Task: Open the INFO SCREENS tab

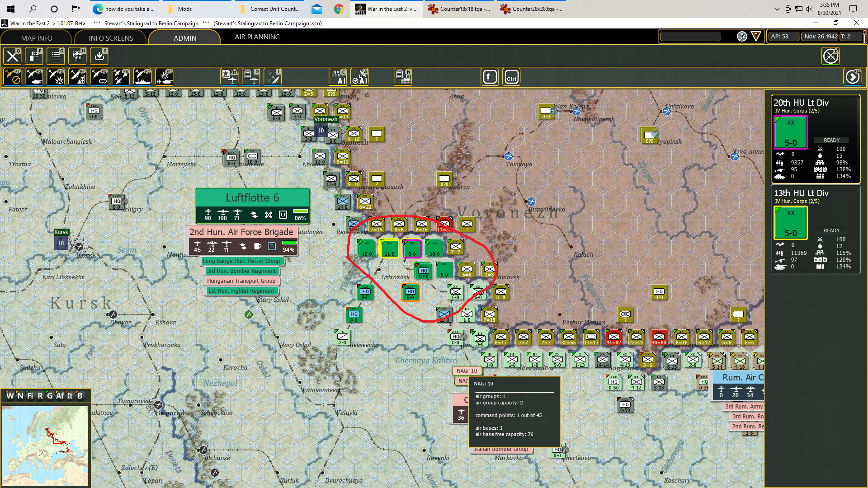Action: [111, 38]
